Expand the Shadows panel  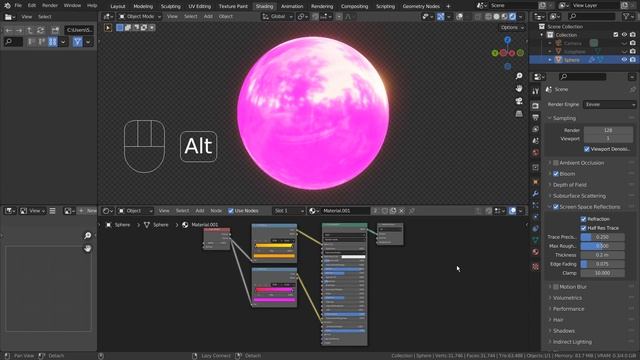coord(564,331)
